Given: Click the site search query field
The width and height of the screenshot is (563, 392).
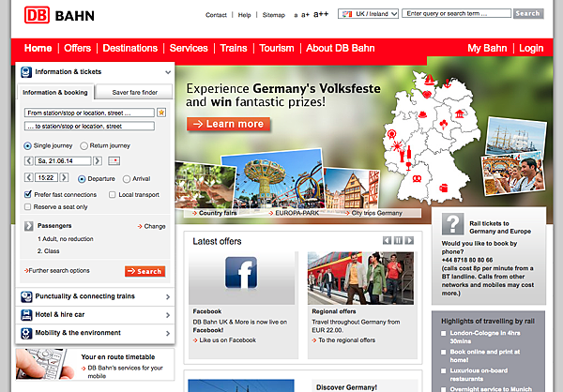Looking at the screenshot, I should click(x=456, y=13).
